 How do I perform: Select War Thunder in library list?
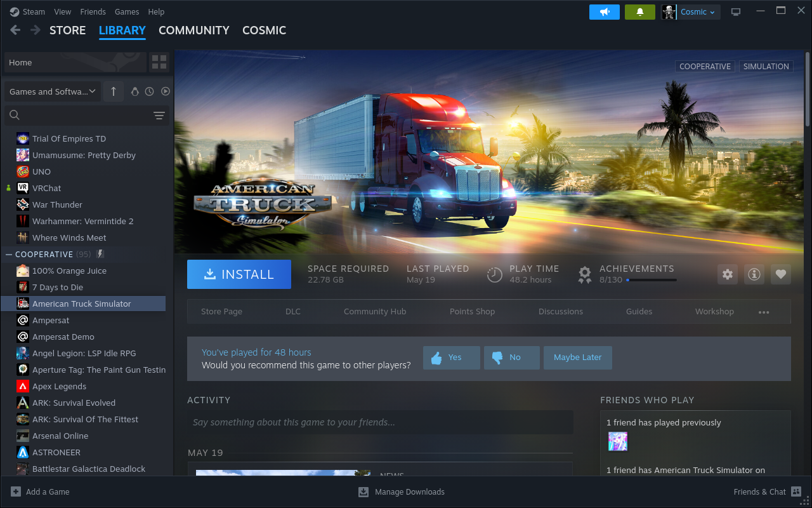point(83,204)
